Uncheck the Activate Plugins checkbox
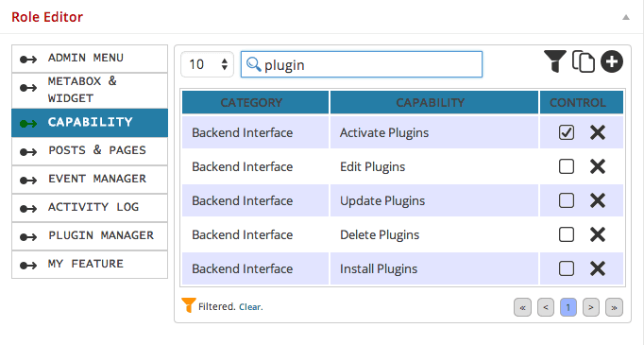The image size is (644, 345). [x=567, y=132]
